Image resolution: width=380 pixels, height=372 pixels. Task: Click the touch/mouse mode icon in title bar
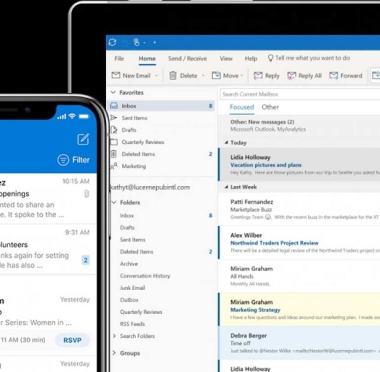[136, 42]
